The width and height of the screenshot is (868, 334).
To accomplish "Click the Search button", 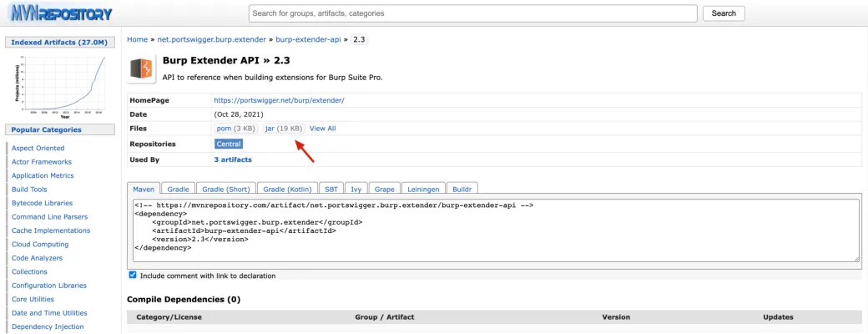I will (724, 13).
